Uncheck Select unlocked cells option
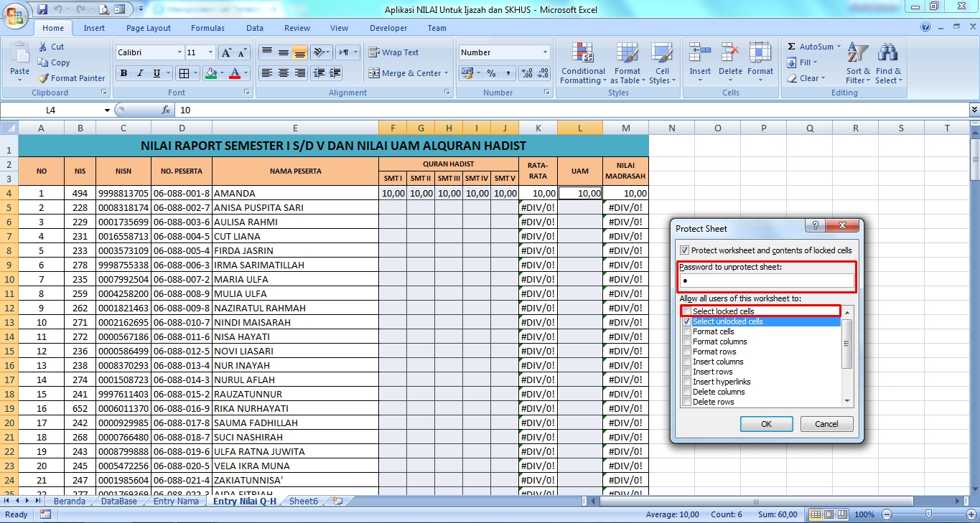 [687, 321]
